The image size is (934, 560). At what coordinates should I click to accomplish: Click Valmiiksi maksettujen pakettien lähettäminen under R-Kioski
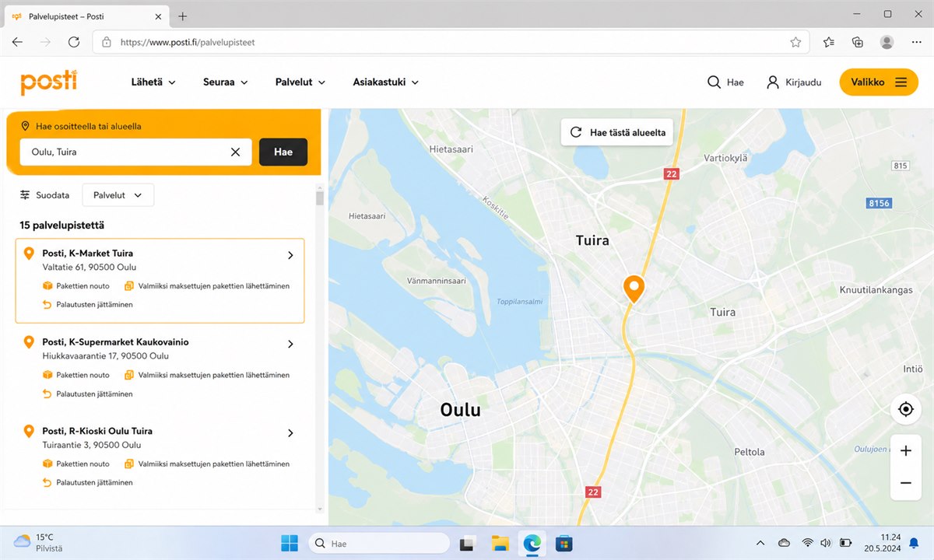click(x=207, y=464)
